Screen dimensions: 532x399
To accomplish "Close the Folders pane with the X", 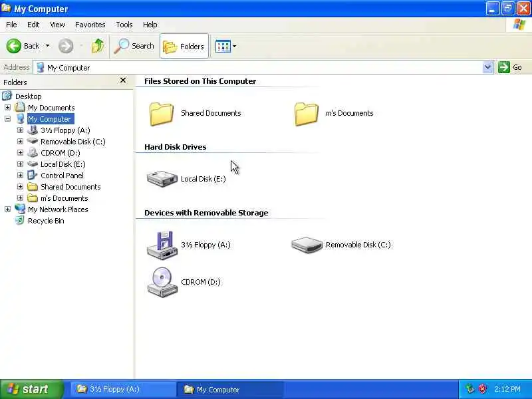I will click(x=123, y=80).
